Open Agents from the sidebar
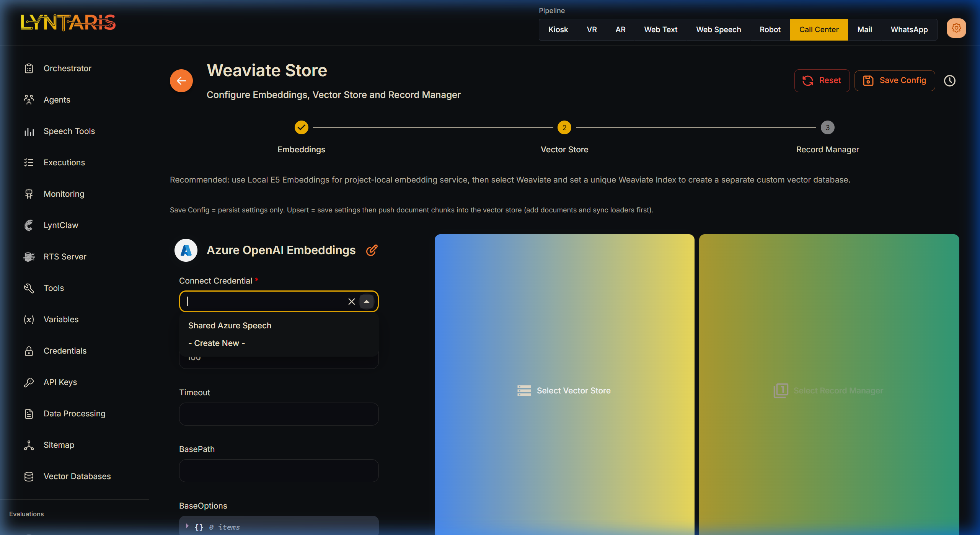The height and width of the screenshot is (535, 980). click(57, 100)
